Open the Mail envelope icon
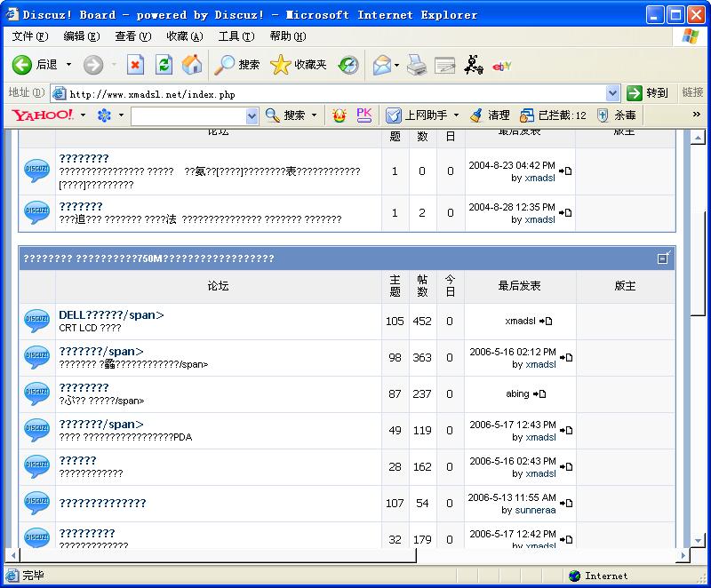 pos(381,65)
